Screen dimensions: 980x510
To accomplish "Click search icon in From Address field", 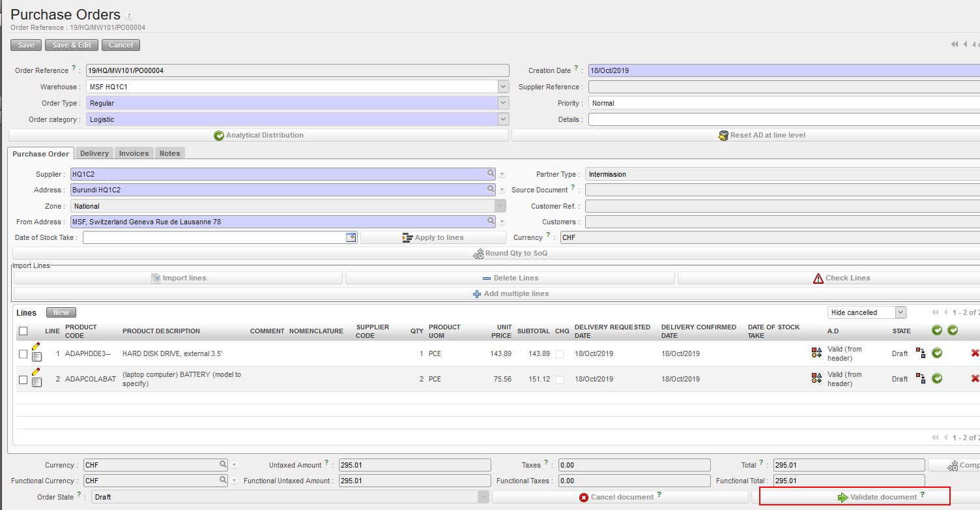I will click(491, 222).
